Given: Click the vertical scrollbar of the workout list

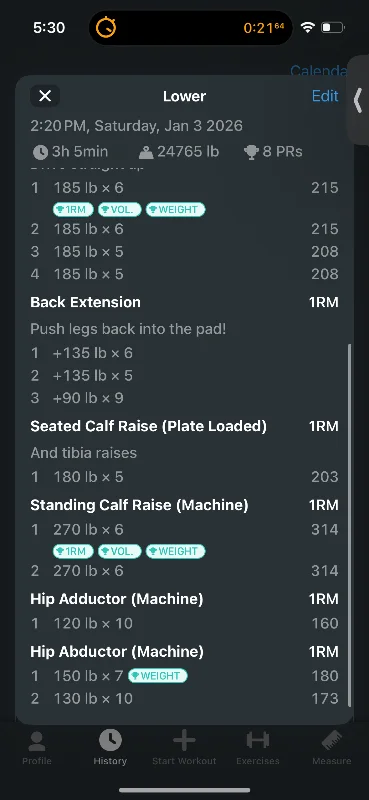Looking at the screenshot, I should point(349,524).
